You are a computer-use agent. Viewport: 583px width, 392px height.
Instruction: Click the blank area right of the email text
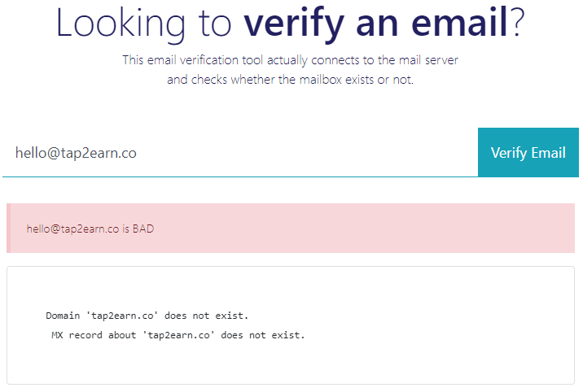pyautogui.click(x=305, y=153)
